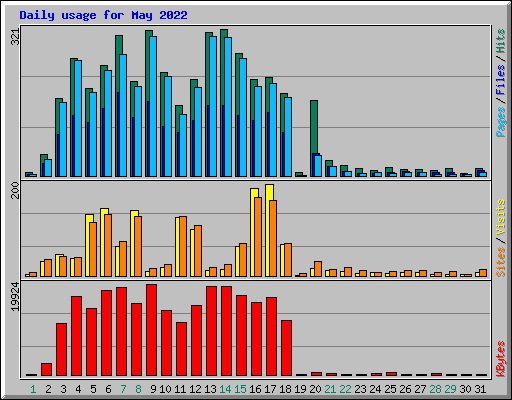512x400 pixels.
Task: Click day 26 on the x-axis
Action: pos(405,389)
